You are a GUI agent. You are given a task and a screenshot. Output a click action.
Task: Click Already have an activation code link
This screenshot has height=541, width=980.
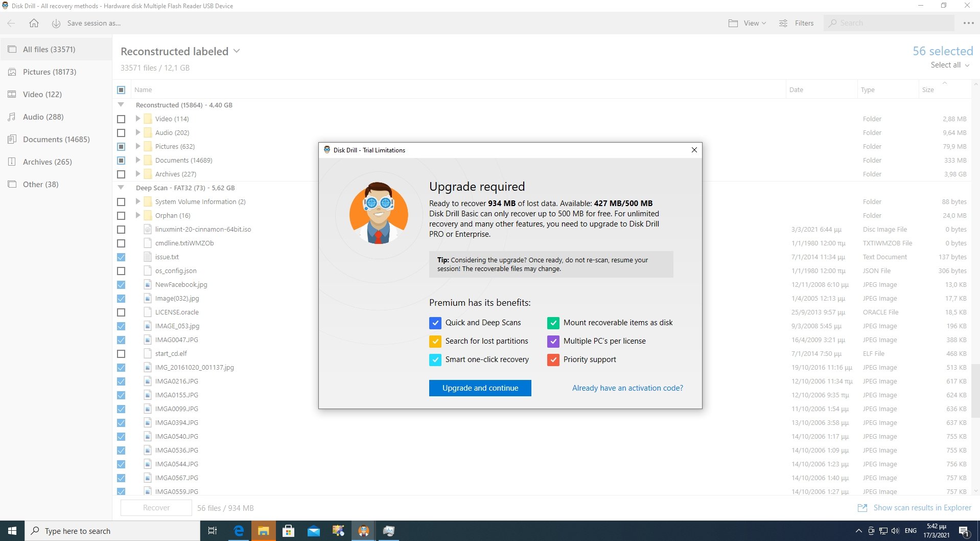pos(627,388)
